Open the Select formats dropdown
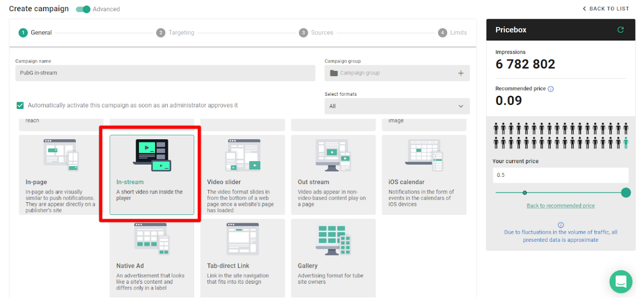644x299 pixels. [397, 106]
